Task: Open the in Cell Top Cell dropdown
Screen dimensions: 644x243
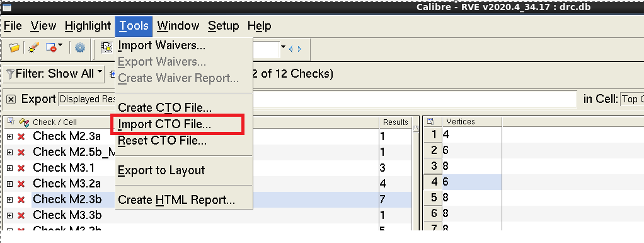Action: (x=631, y=99)
